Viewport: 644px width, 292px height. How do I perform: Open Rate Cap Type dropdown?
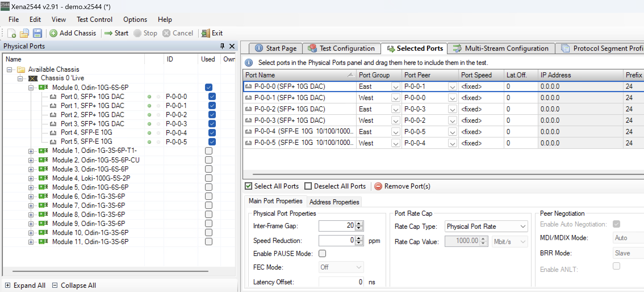pos(486,227)
